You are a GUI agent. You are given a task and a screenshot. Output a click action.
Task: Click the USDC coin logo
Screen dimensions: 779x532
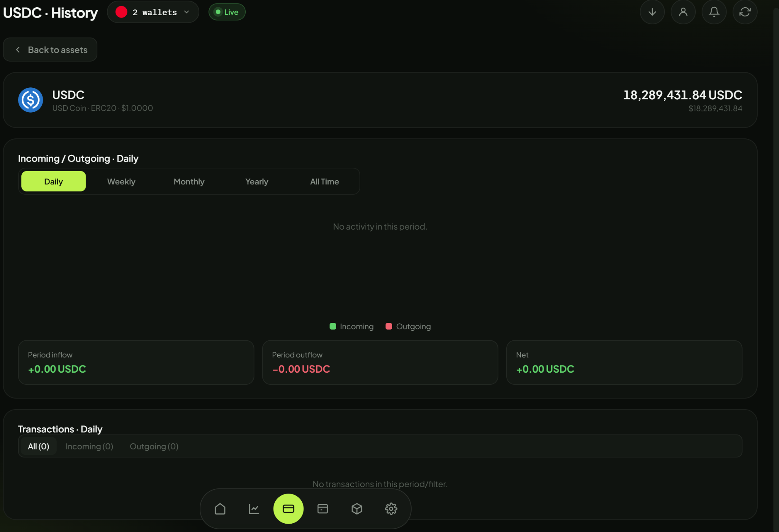[x=30, y=100]
